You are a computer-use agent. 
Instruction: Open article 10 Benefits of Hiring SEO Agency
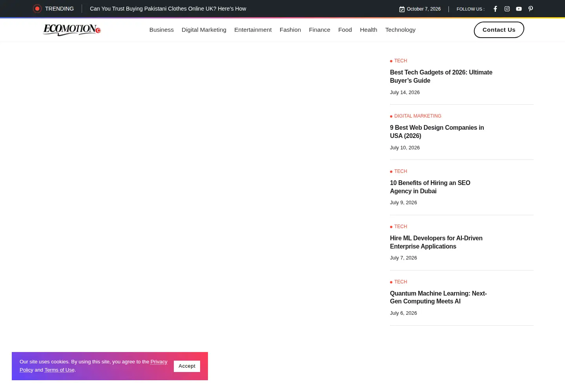click(x=430, y=187)
